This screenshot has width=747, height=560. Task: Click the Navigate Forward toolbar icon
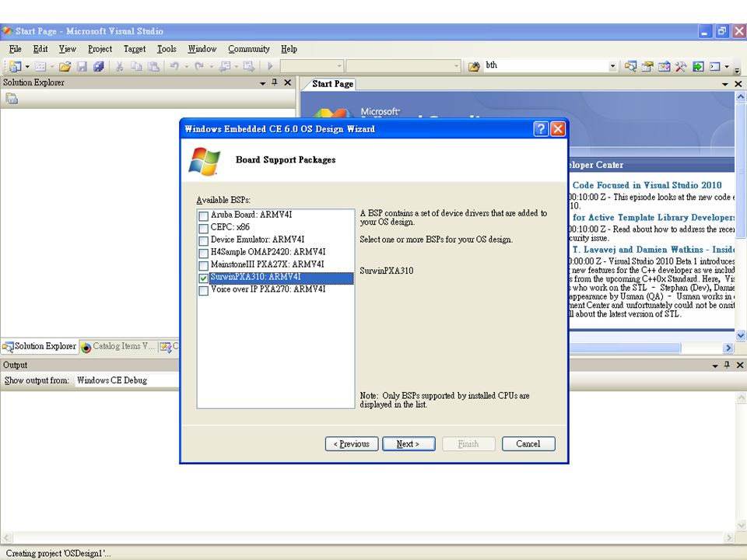[249, 66]
